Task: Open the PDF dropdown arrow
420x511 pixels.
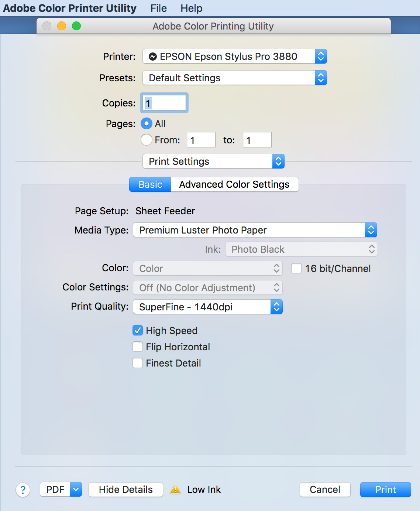Action: 76,490
